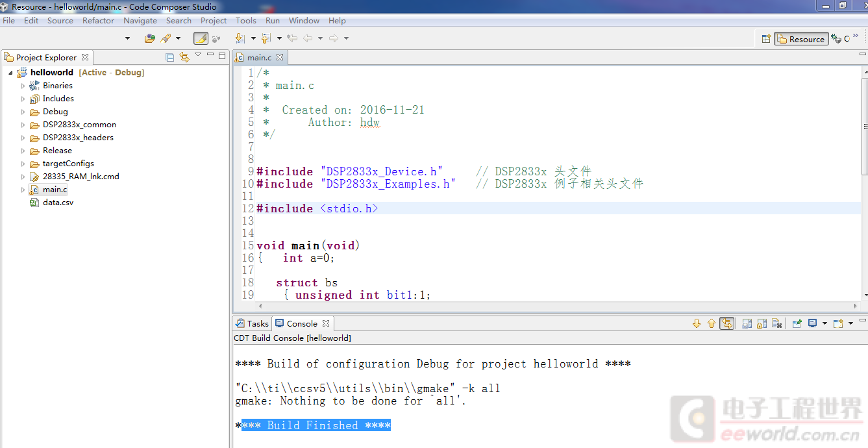The width and height of the screenshot is (868, 448).
Task: Click Show Previous Error up arrow in Console
Action: pyautogui.click(x=712, y=323)
